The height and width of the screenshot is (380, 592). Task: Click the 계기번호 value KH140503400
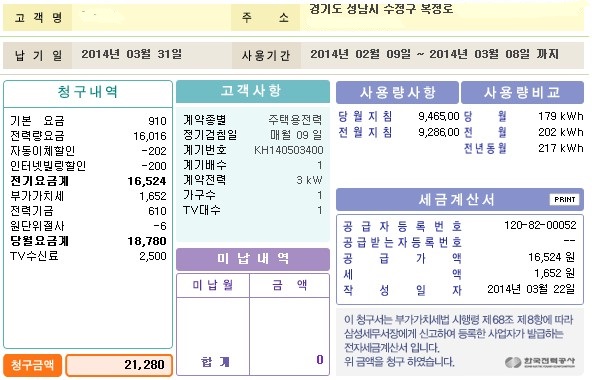click(289, 150)
